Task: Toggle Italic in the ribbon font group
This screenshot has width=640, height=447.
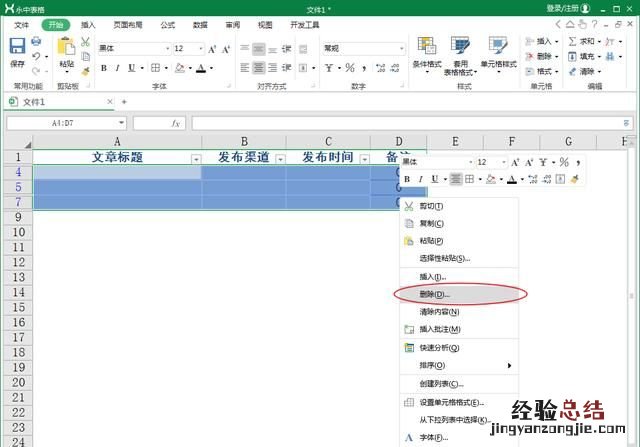Action: [117, 68]
